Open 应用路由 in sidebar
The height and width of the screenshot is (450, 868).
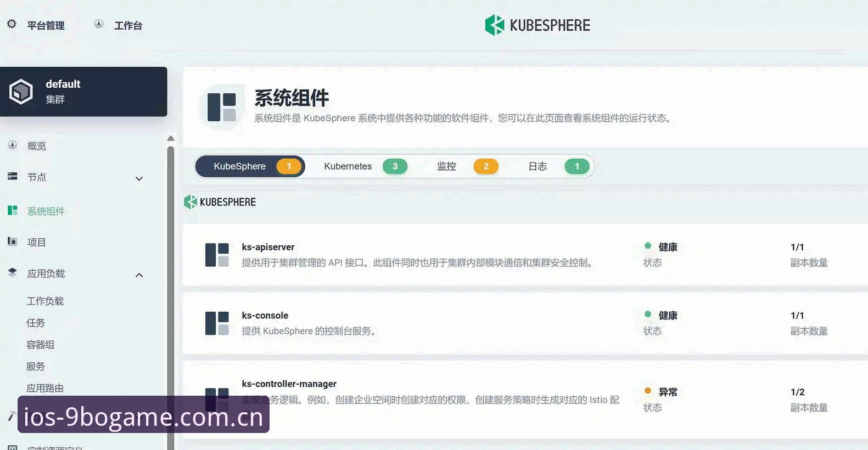pos(45,389)
